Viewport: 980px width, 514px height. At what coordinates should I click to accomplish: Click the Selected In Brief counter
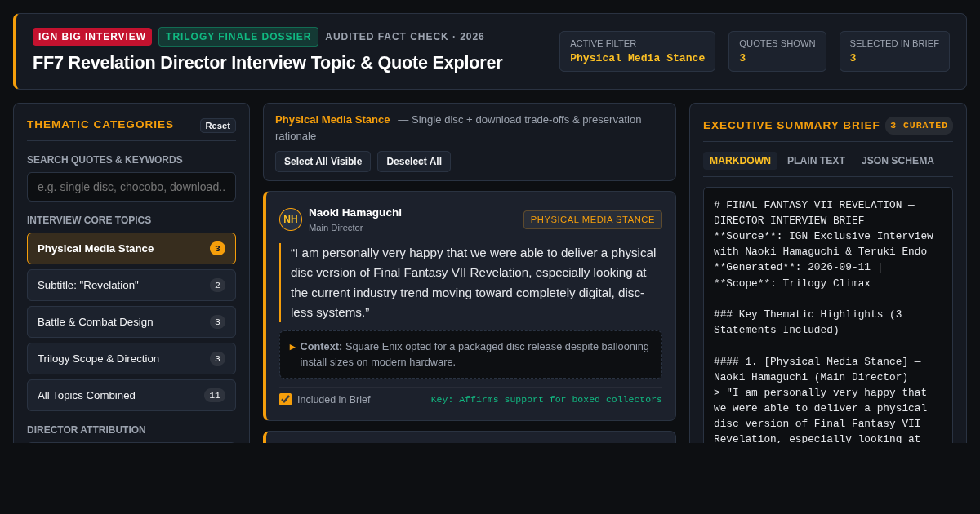(x=894, y=51)
